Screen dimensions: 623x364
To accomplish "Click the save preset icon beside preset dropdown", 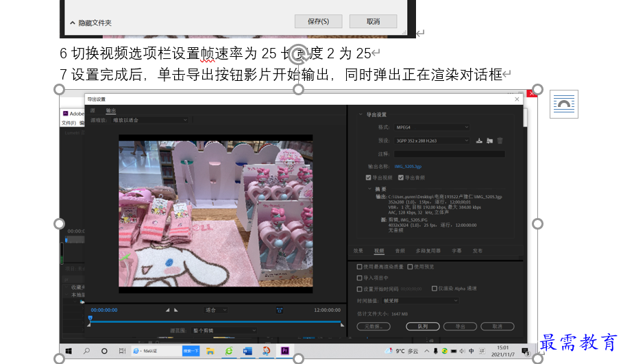I will coord(479,141).
